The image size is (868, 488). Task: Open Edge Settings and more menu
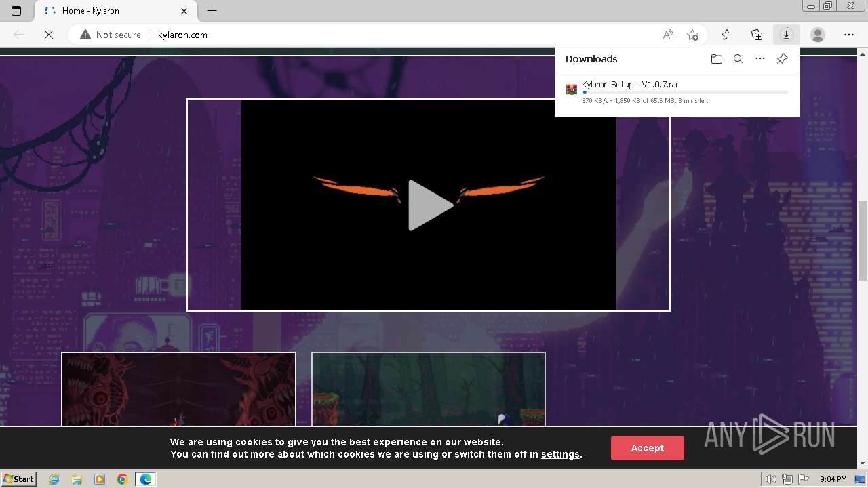849,35
